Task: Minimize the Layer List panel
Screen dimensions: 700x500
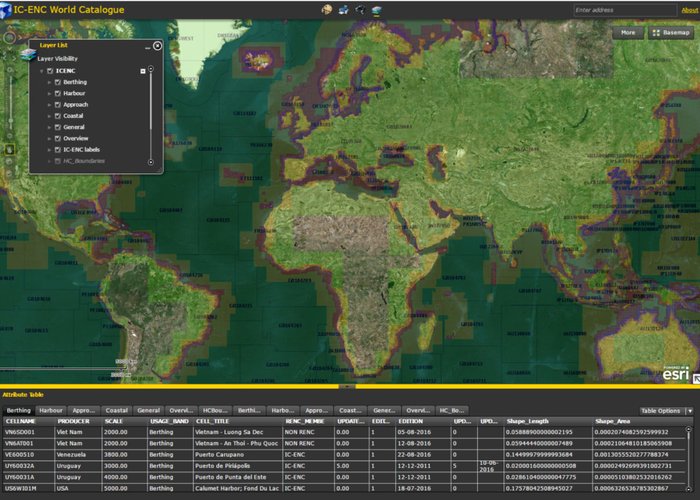Action: pos(146,46)
